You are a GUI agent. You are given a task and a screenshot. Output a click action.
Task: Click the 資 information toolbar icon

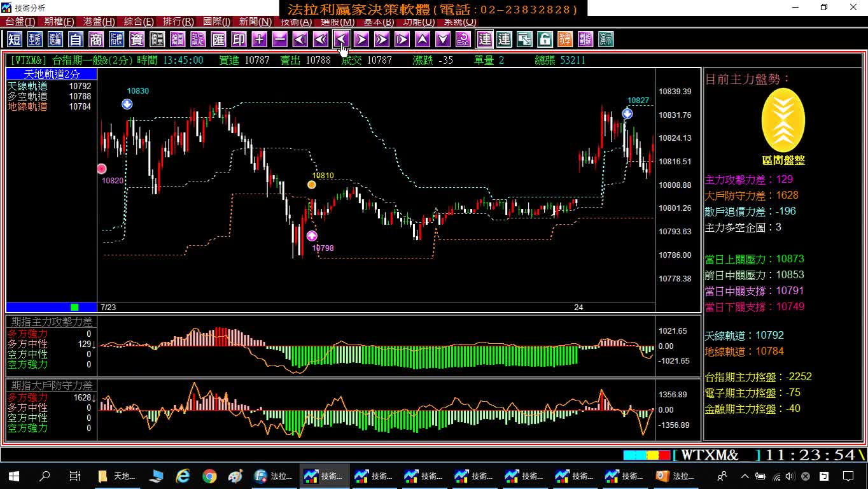pos(137,39)
